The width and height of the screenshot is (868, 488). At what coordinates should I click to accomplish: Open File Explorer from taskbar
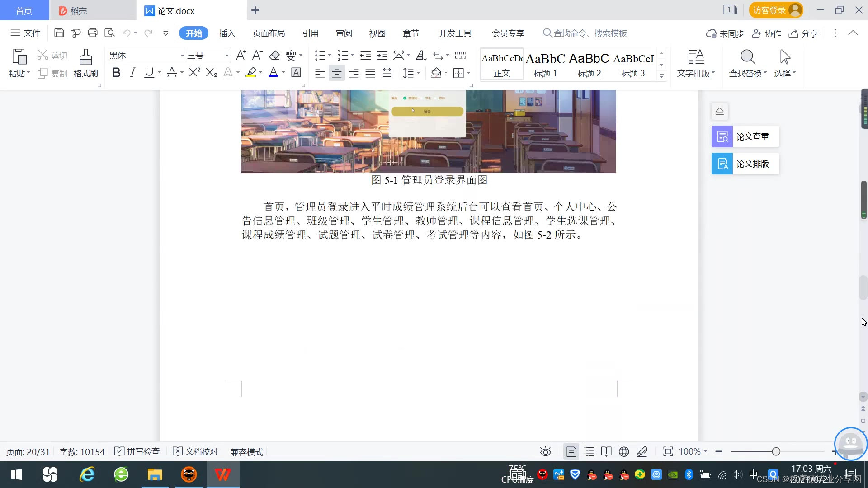155,474
